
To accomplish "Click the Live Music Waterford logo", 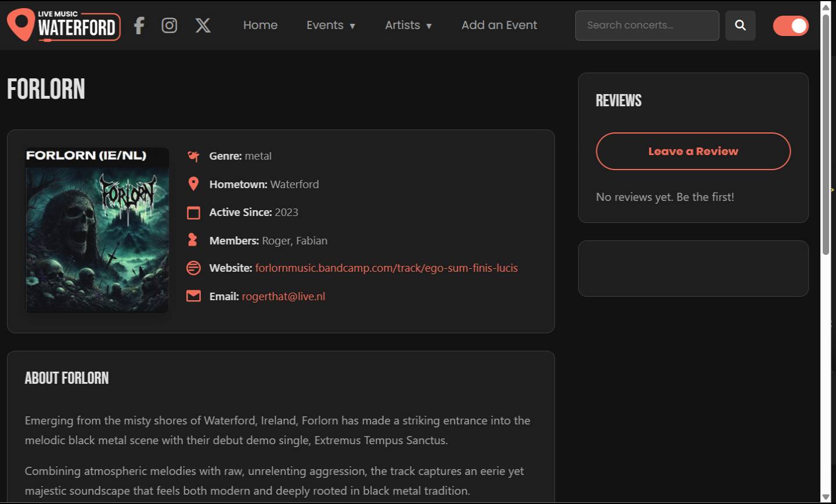I will [64, 26].
